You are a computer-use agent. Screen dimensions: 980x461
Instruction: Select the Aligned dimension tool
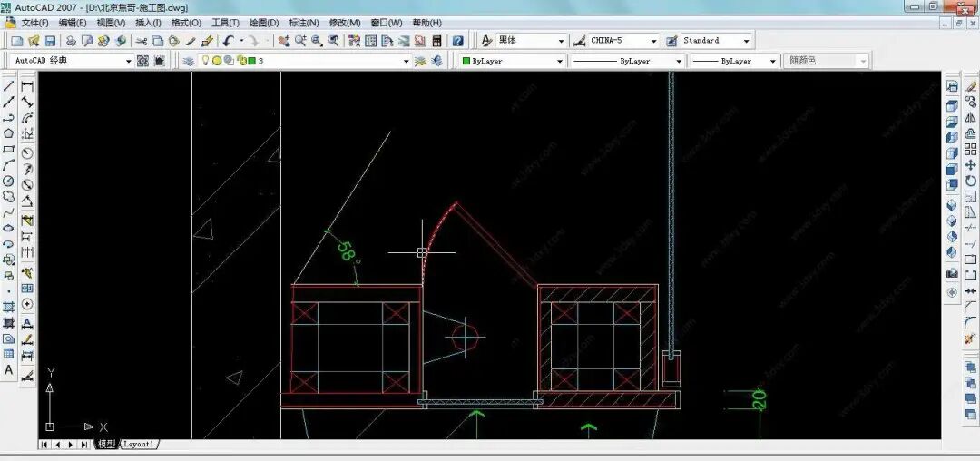tap(27, 102)
